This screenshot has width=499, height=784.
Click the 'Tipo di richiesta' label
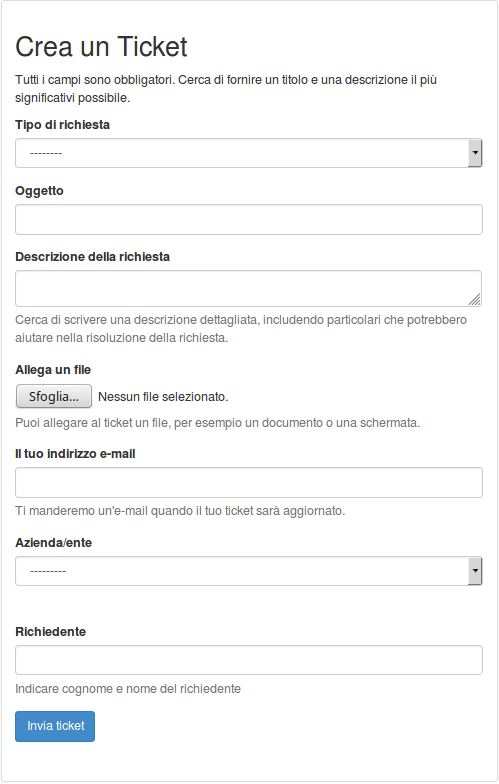pyautogui.click(x=62, y=124)
